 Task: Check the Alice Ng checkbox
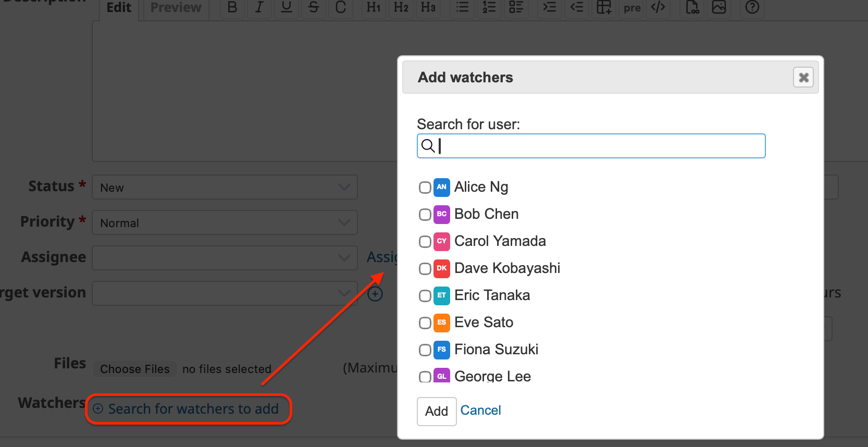425,188
